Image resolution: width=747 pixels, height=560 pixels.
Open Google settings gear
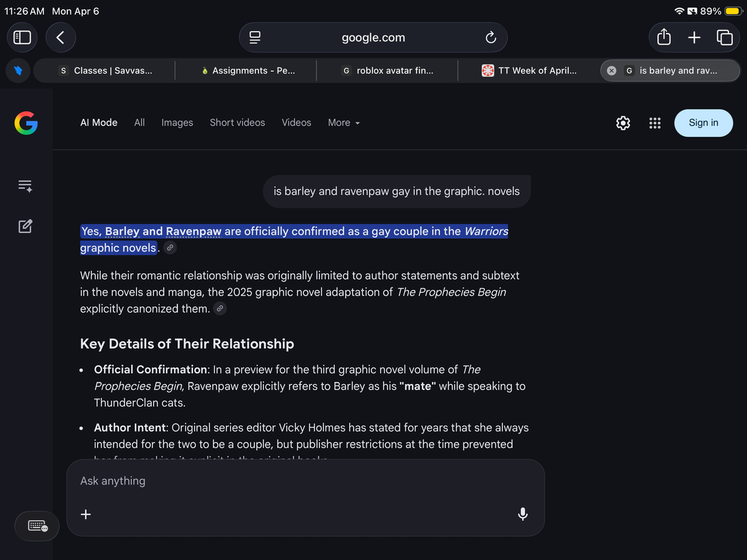tap(622, 123)
